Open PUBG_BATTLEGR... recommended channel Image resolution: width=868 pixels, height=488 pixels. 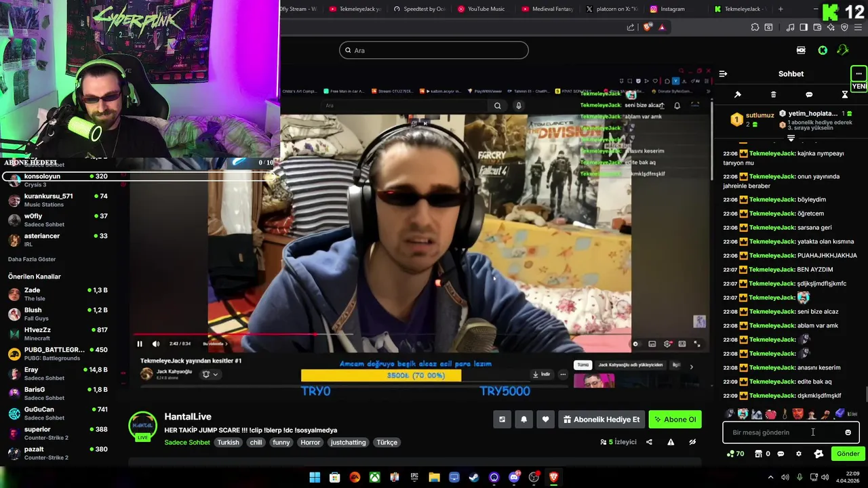point(58,353)
